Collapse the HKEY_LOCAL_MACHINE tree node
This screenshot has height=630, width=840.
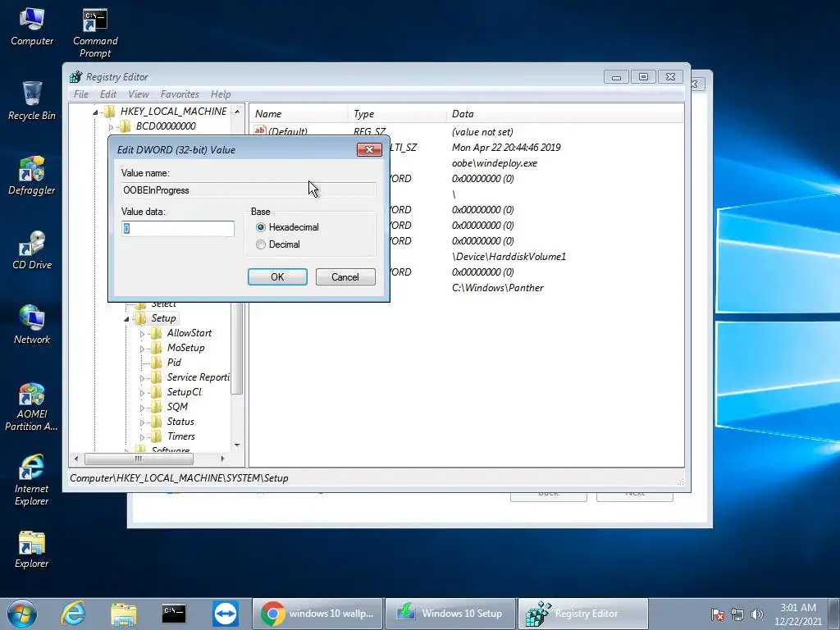[95, 112]
